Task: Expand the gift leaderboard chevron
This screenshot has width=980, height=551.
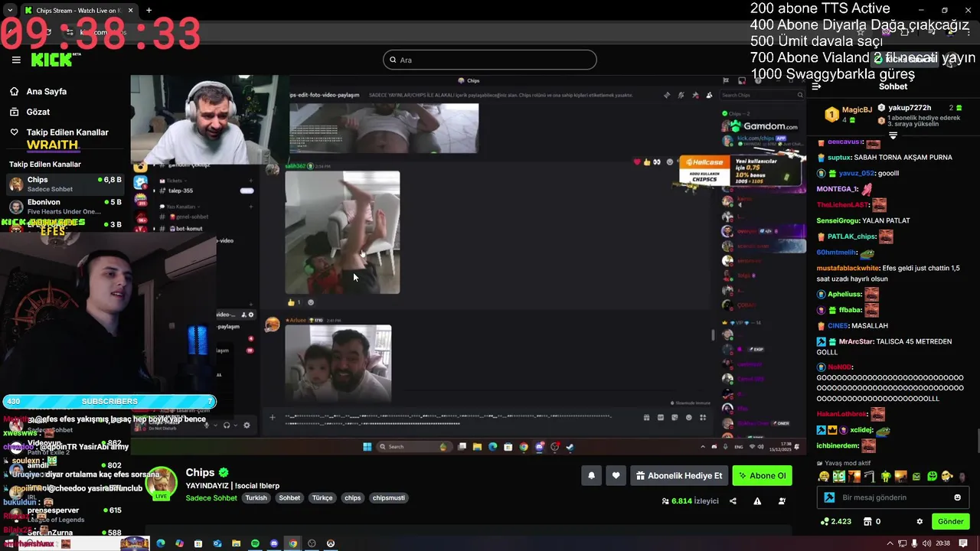Action: (x=893, y=135)
